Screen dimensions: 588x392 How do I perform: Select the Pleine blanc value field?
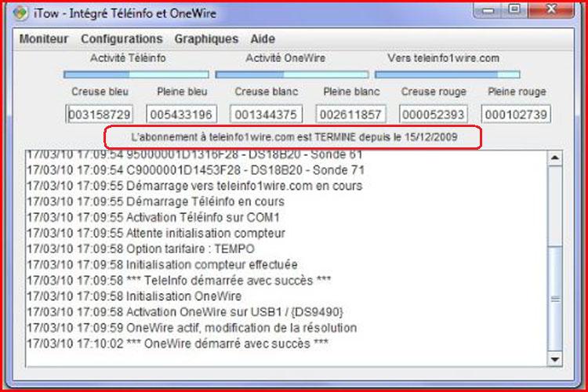point(351,115)
